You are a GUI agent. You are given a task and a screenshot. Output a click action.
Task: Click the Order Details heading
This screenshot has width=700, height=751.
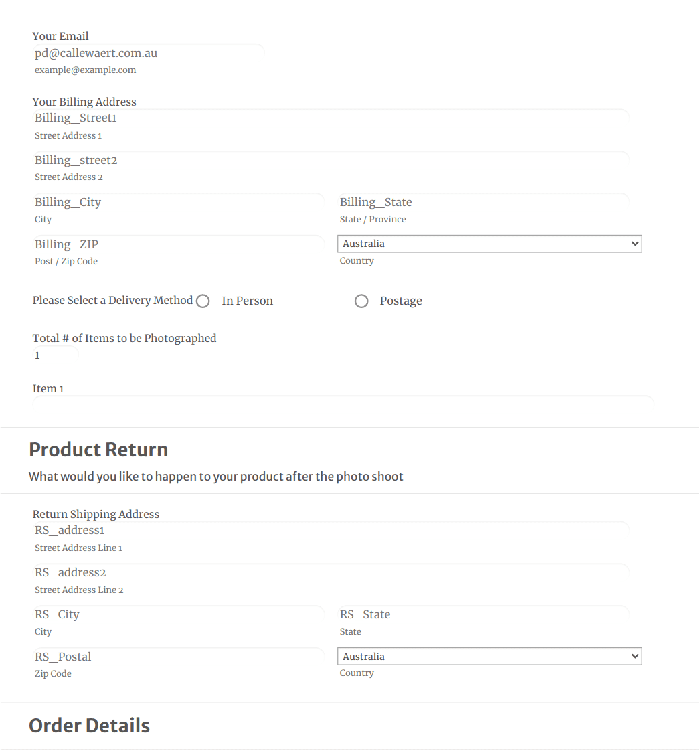[89, 726]
